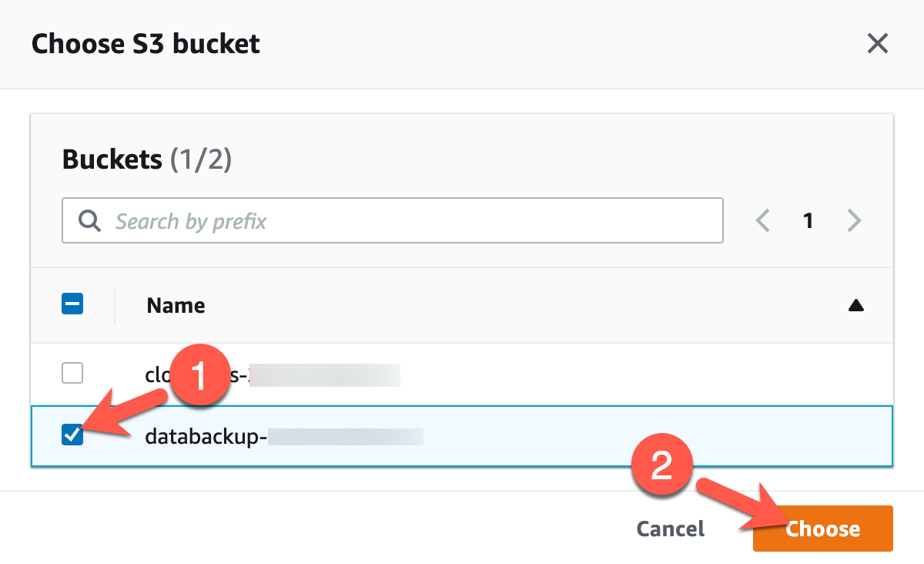Close the Choose S3 bucket dialog
This screenshot has height=564, width=924.
pos(877,44)
